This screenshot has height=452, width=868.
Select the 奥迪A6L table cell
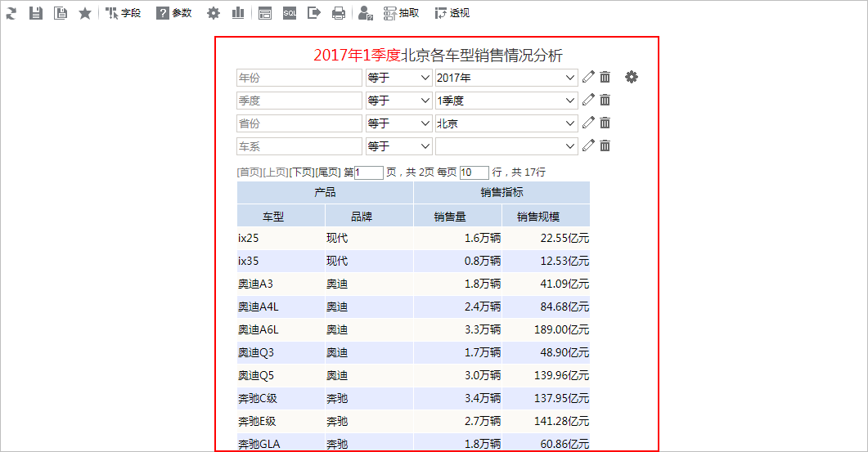(x=281, y=329)
